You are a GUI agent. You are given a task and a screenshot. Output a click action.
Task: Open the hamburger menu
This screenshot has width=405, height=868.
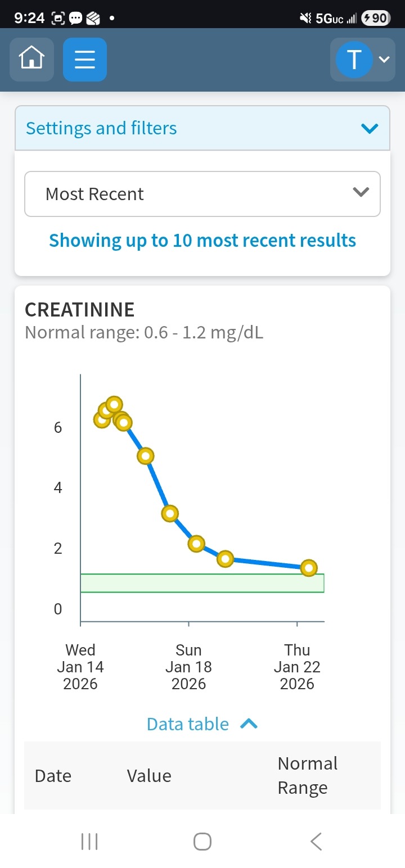[x=85, y=58]
